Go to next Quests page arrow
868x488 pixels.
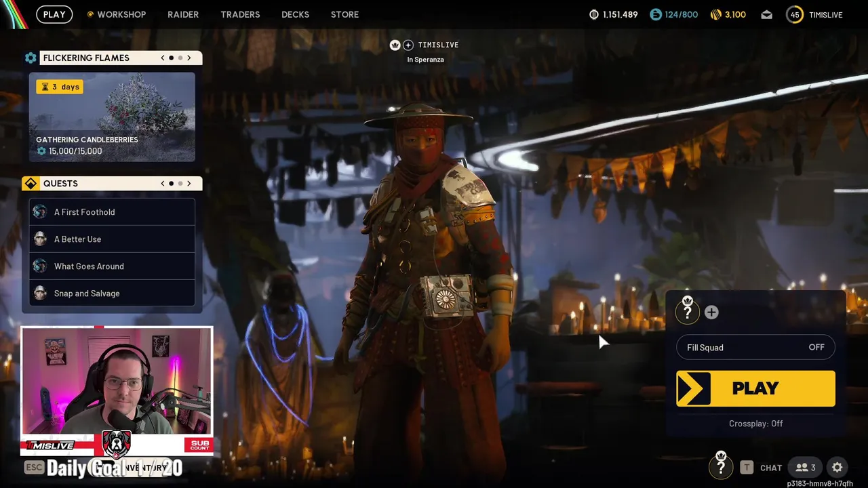point(189,184)
